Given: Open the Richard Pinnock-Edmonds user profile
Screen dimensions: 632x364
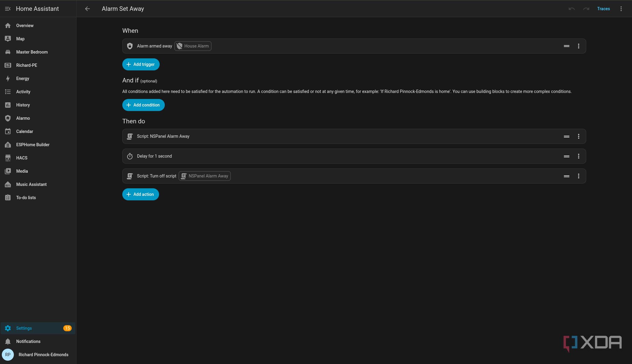Looking at the screenshot, I should tap(38, 355).
